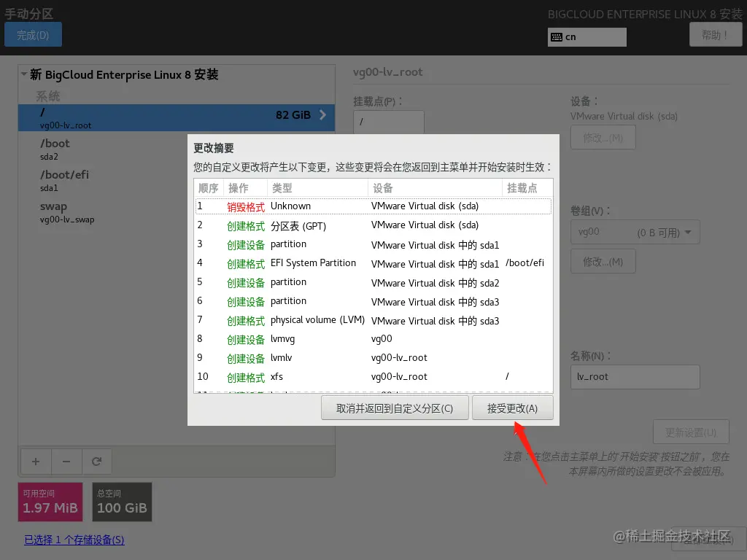The image size is (747, 560).
Task: Select the / vg00-lv_root partition entry
Action: click(x=177, y=117)
